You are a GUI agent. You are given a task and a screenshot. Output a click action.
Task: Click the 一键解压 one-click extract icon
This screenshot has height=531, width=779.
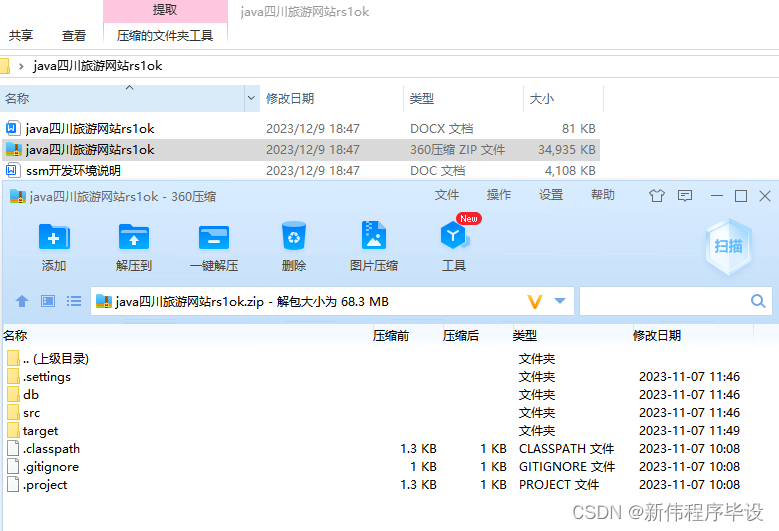click(214, 237)
